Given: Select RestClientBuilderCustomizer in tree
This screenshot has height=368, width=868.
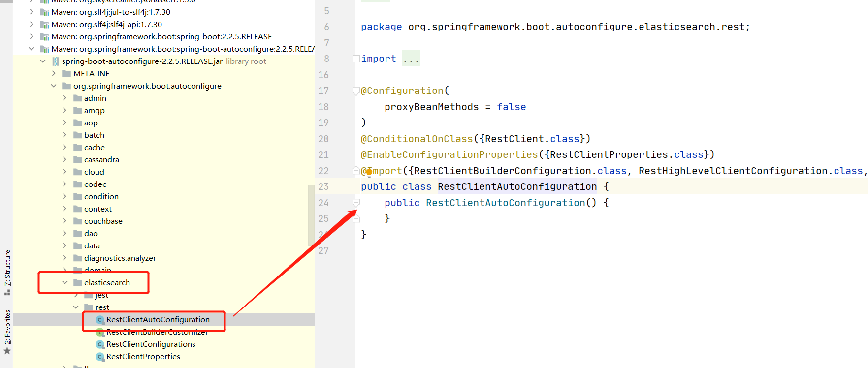Looking at the screenshot, I should 157,332.
